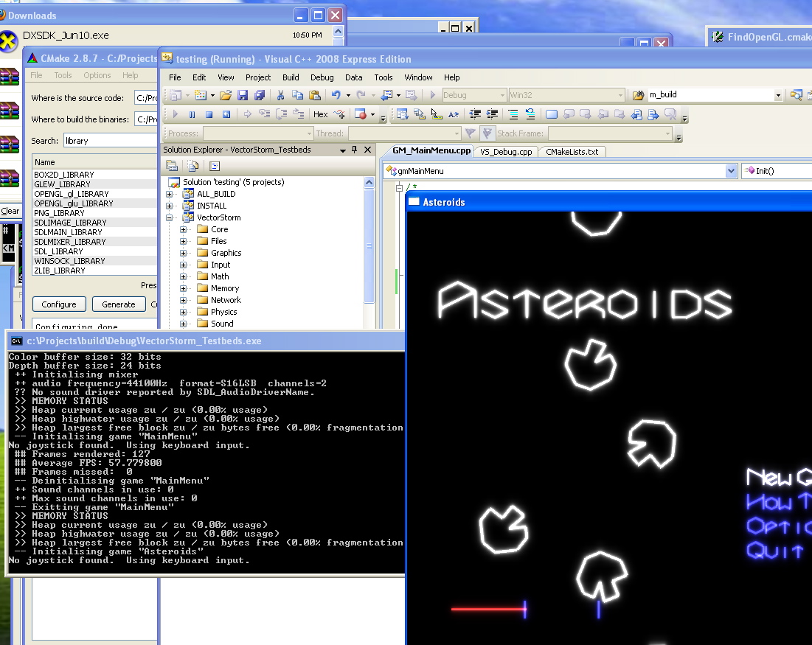Click Show All Files in Solution Explorer
This screenshot has height=645, width=812.
click(x=193, y=166)
